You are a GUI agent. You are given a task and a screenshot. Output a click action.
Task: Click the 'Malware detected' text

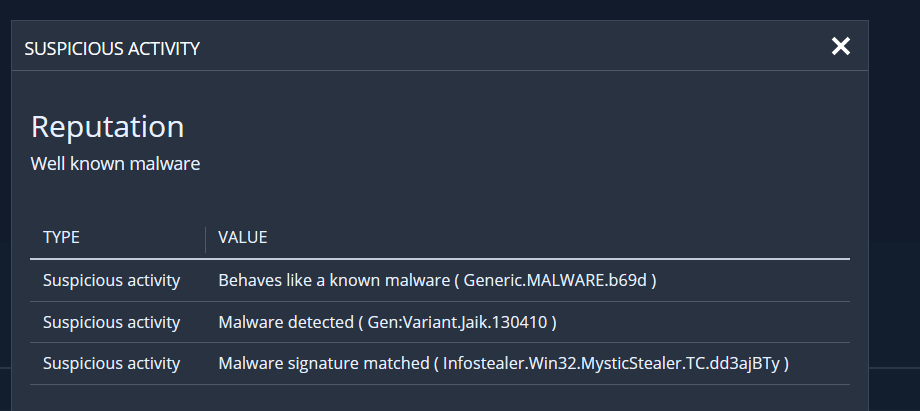click(286, 322)
